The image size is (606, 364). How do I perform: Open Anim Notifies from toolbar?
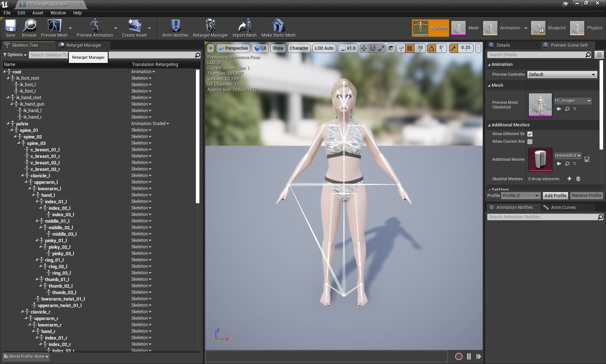175,28
